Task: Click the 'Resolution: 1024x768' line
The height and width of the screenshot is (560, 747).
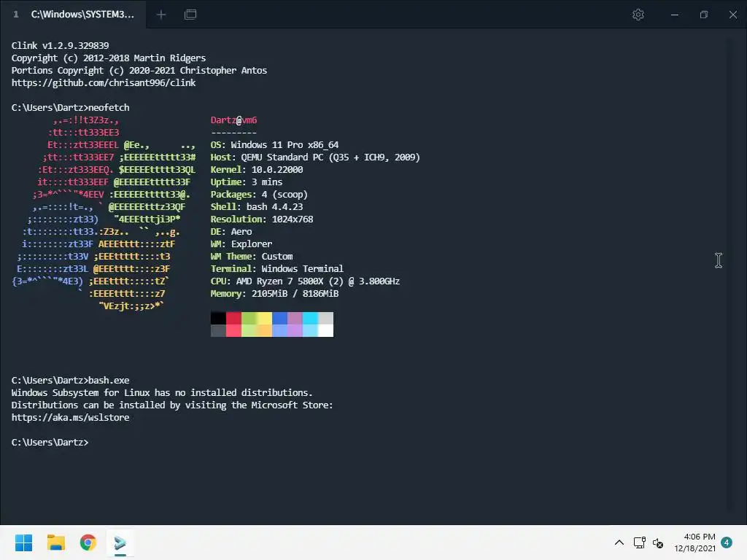Action: pos(262,219)
